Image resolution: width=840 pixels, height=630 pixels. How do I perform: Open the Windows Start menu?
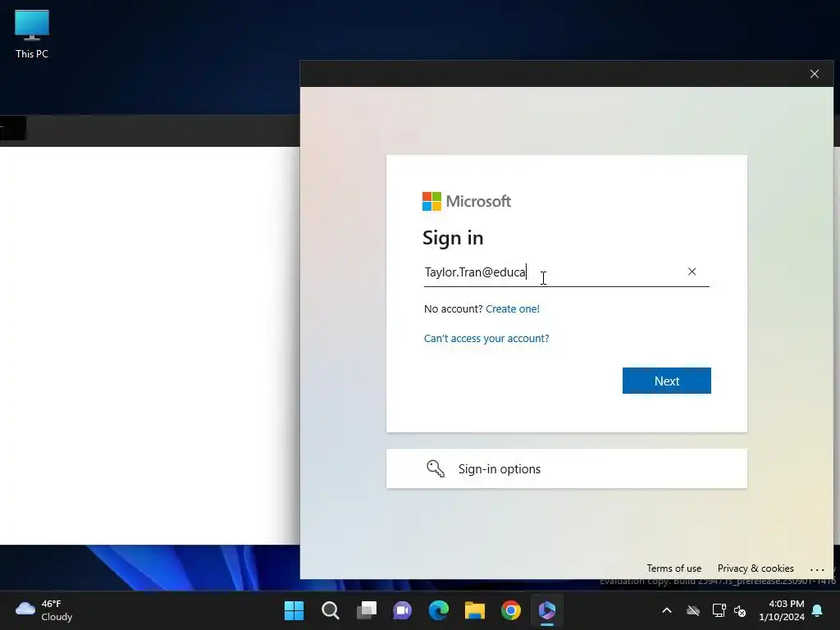tap(294, 610)
